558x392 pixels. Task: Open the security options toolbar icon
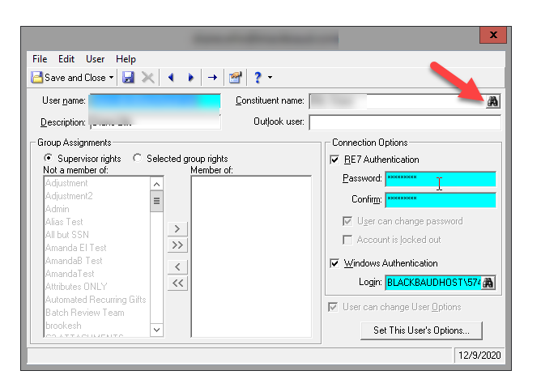[x=235, y=77]
